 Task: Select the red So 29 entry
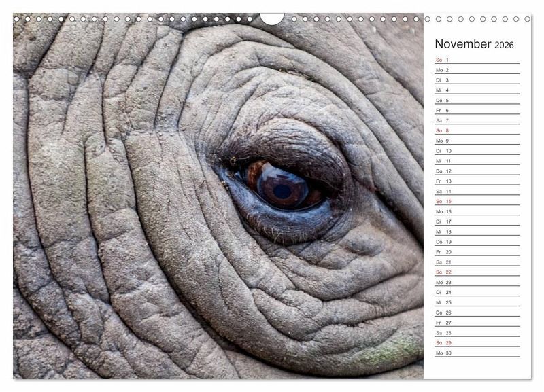point(477,342)
